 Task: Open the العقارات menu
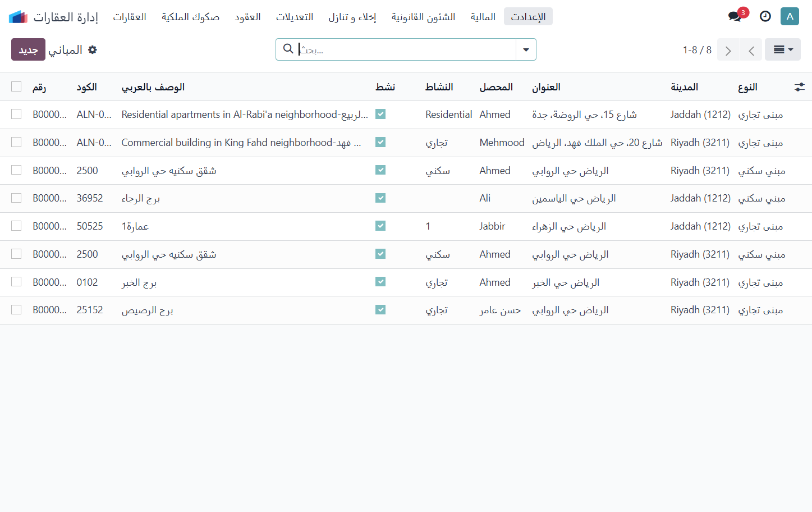(x=130, y=17)
